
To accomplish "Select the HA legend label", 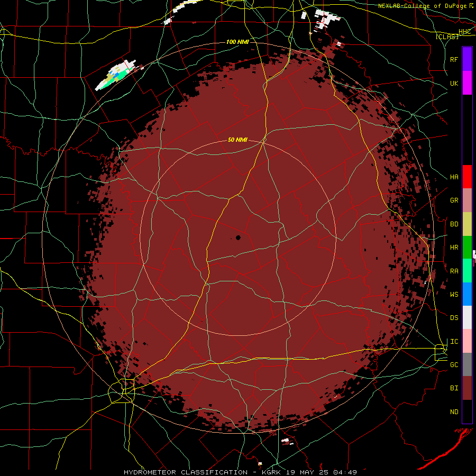I will point(454,177).
